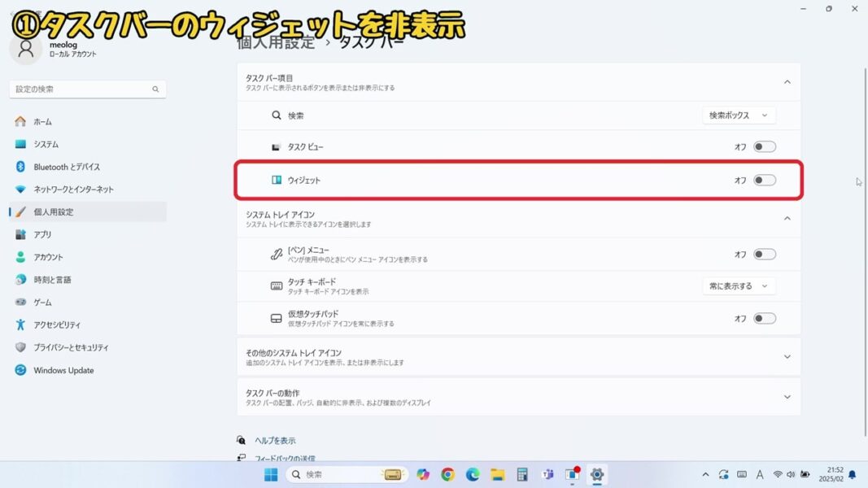The image size is (868, 488).
Task: Open Microsoft Edge from the taskbar
Action: pos(472,475)
